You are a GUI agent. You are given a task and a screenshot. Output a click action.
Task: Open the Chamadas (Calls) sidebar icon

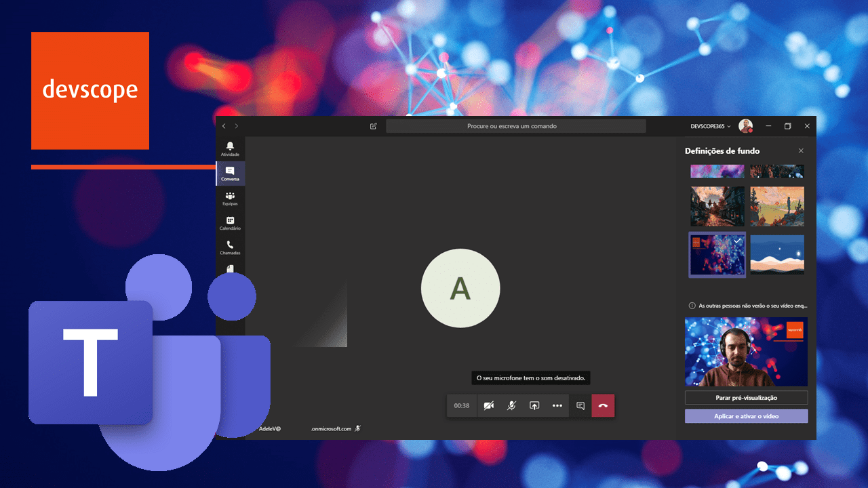pyautogui.click(x=230, y=247)
